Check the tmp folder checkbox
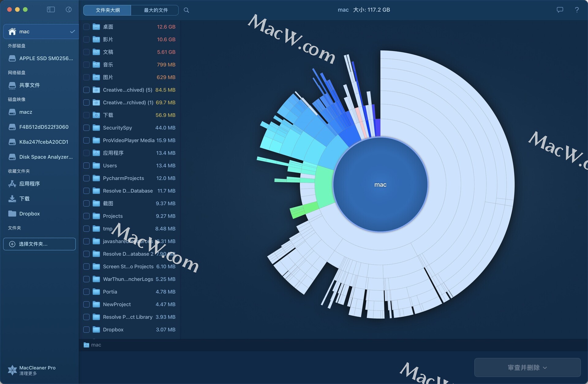This screenshot has width=588, height=384. [x=86, y=229]
